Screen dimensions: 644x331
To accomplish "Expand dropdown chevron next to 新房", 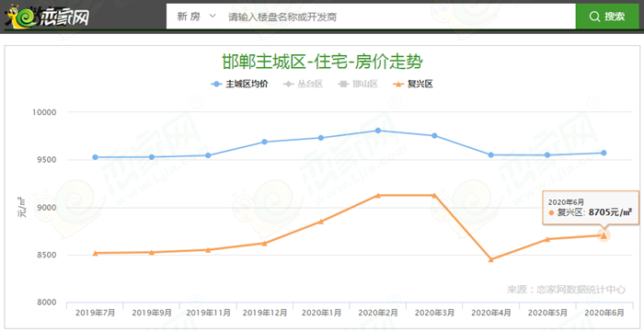I will point(213,17).
